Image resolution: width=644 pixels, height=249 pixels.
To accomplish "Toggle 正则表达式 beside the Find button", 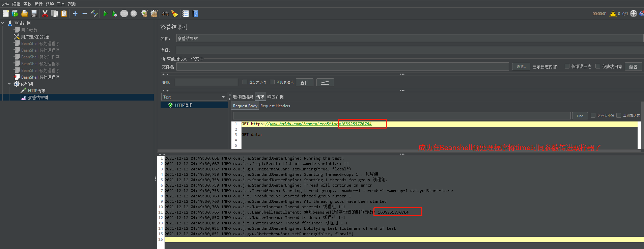I will tap(619, 115).
